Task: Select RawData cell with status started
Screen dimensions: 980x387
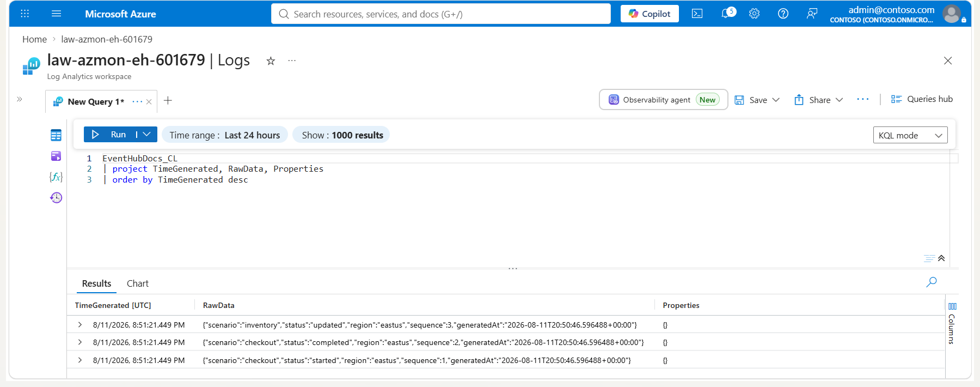Action: tap(416, 360)
